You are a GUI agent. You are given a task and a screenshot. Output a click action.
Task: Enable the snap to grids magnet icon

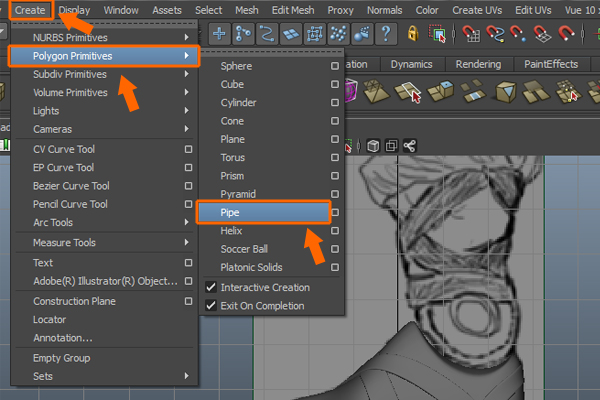click(469, 35)
